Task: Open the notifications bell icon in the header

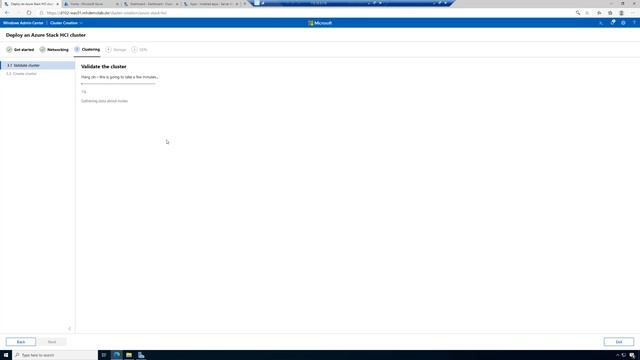Action: (612, 23)
